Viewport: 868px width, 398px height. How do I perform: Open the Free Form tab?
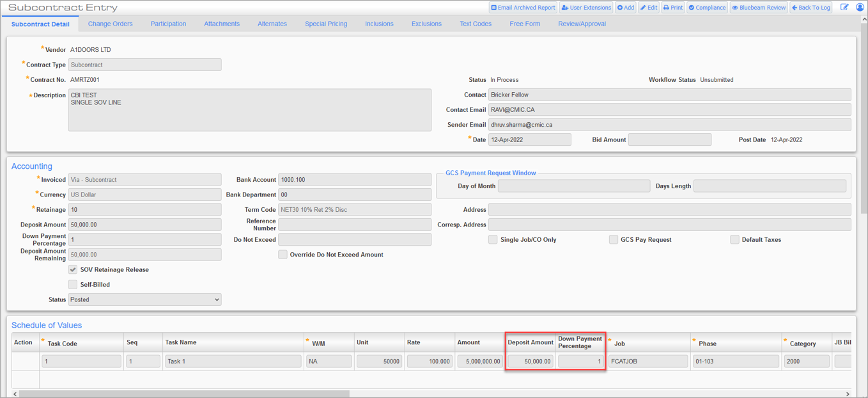click(525, 24)
